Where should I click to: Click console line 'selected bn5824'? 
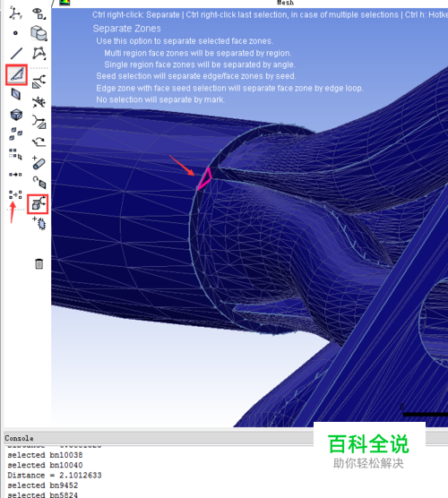tap(43, 494)
